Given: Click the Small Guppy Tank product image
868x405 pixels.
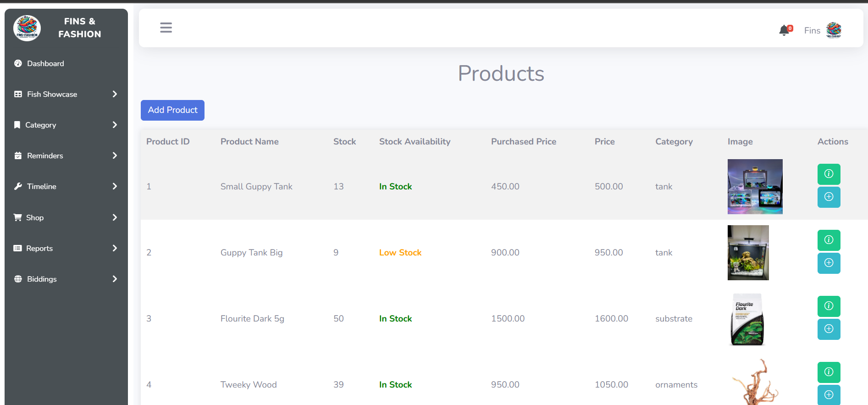Looking at the screenshot, I should [755, 187].
